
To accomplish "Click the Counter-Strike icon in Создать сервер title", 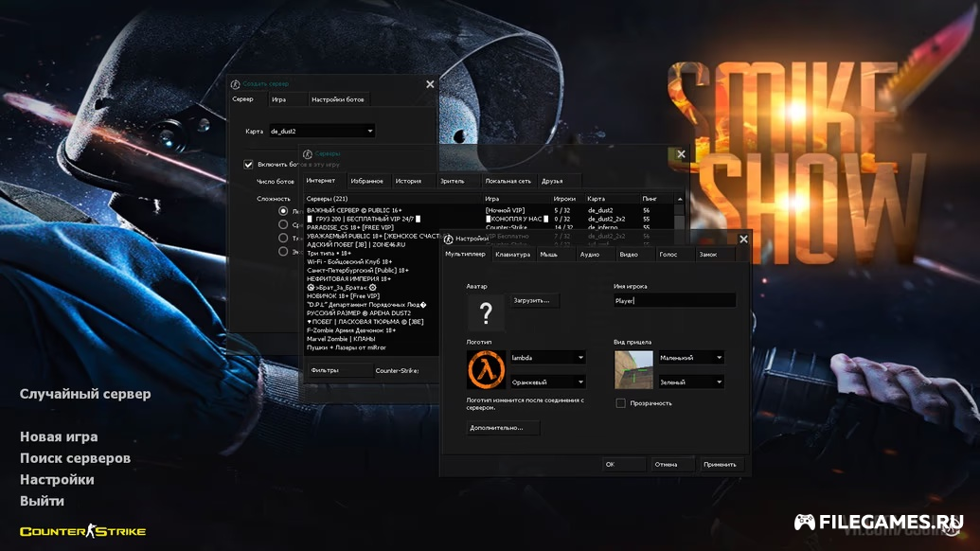I will 236,84.
